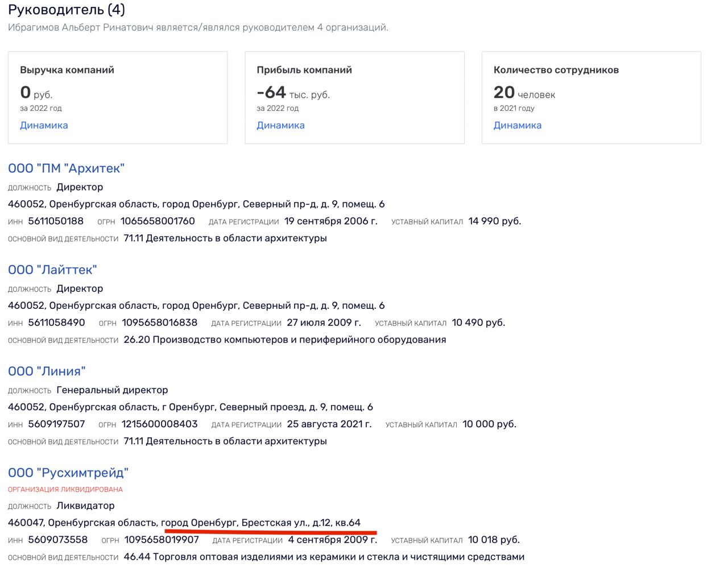The width and height of the screenshot is (728, 575).
Task: Click activity 71.11 under ООО Линия
Action: (225, 441)
